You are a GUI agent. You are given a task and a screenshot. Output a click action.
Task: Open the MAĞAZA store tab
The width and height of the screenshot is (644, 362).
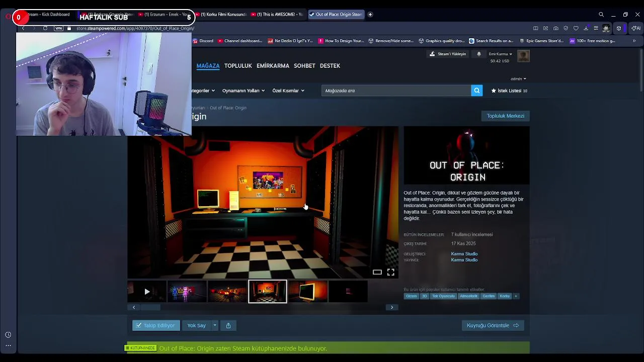(208, 66)
